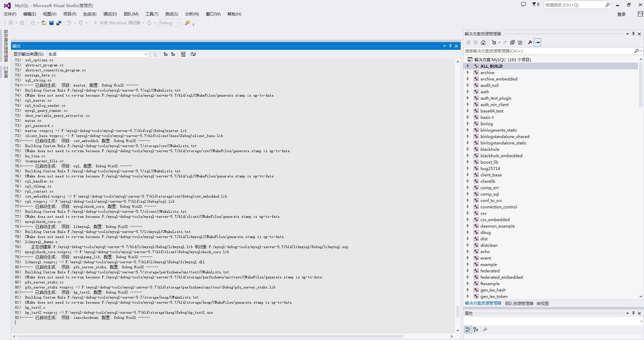The width and height of the screenshot is (644, 340).
Task: Click the Solution Explorer vertical scrollbar
Action: pos(640,84)
